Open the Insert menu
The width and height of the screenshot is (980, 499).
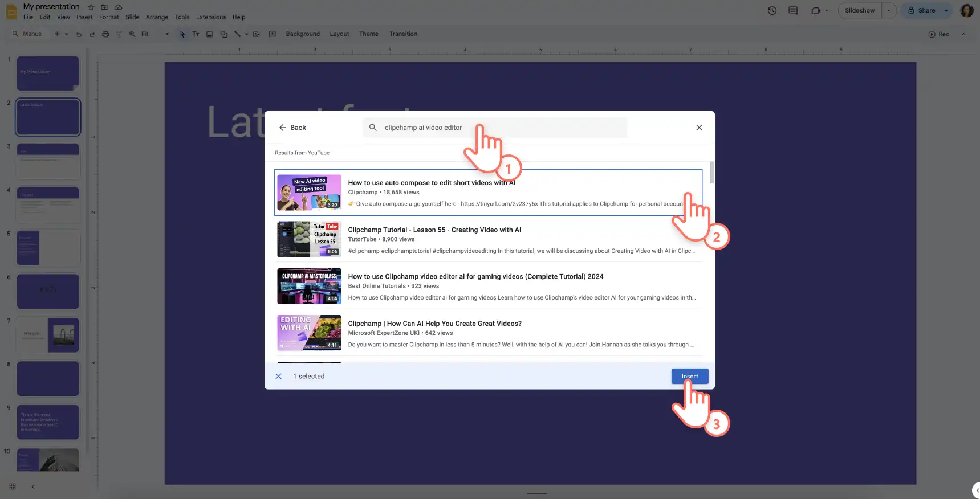pos(84,17)
